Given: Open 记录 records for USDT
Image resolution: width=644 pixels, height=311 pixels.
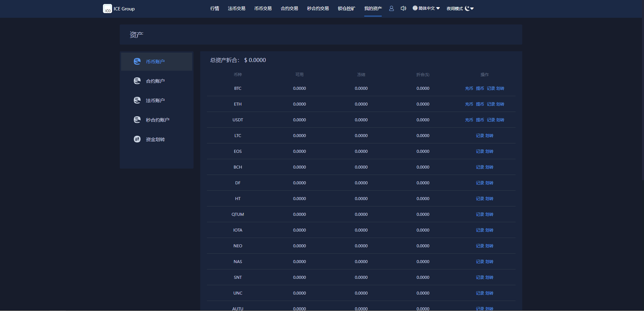Looking at the screenshot, I should [x=491, y=120].
